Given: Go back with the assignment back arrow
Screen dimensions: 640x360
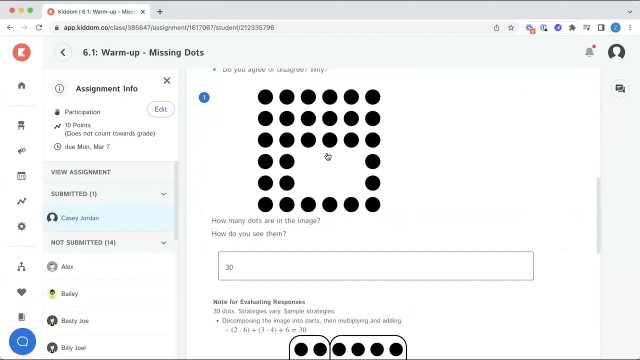Looking at the screenshot, I should click(63, 52).
